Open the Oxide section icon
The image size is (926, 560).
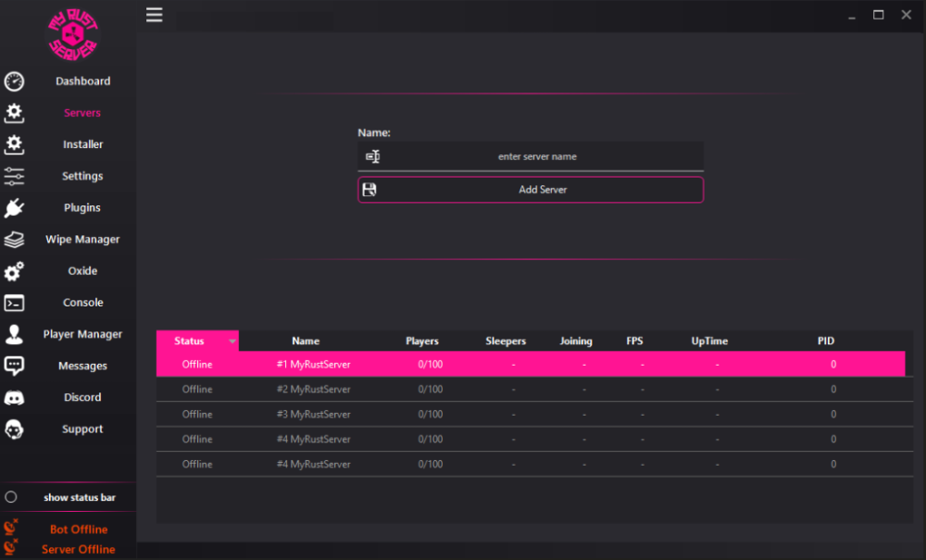click(x=13, y=270)
